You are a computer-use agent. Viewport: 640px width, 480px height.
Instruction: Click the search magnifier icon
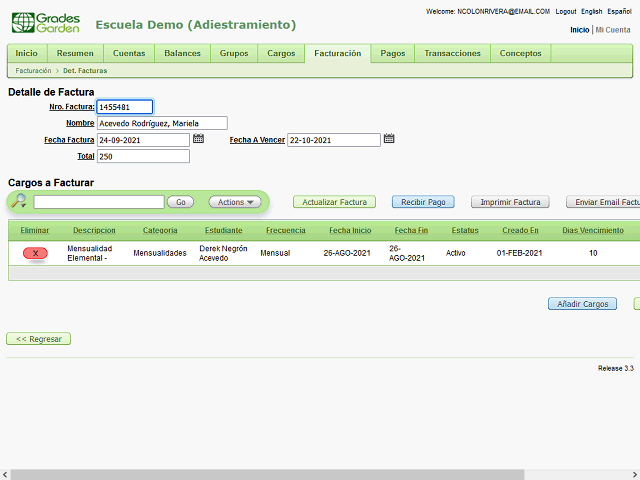[x=19, y=202]
